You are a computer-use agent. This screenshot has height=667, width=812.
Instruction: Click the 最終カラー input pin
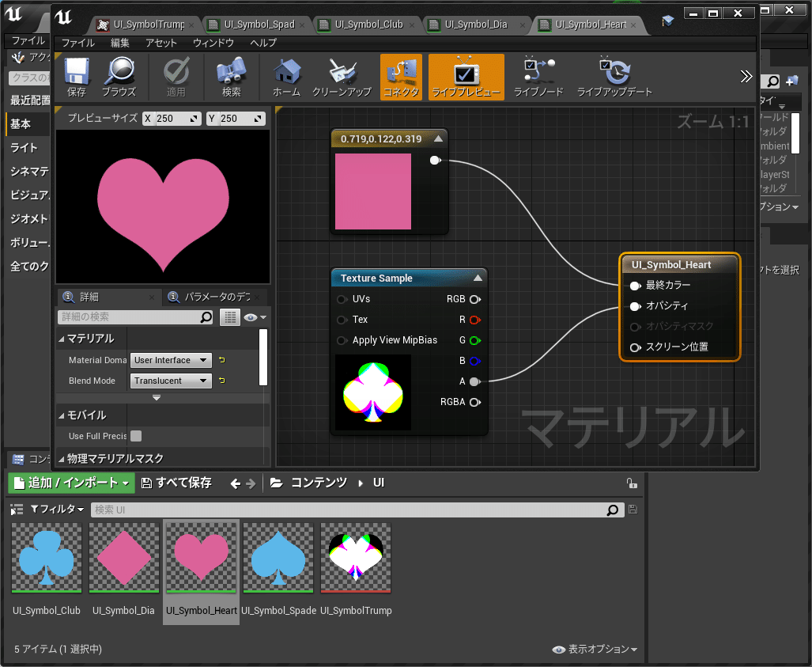[x=635, y=286]
